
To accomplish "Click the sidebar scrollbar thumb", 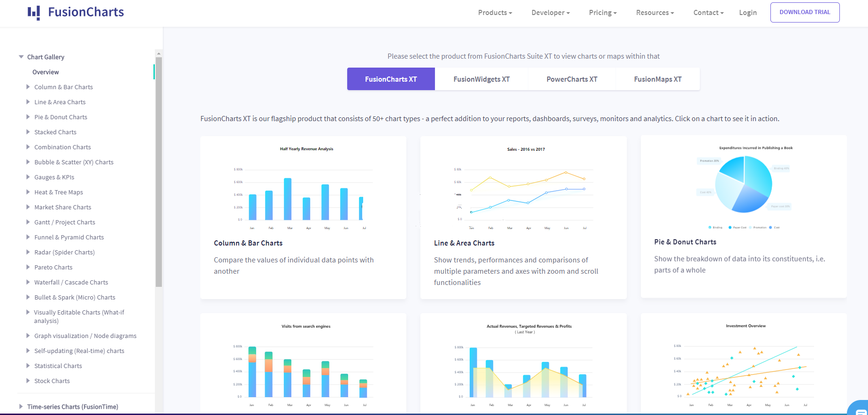I will [159, 171].
